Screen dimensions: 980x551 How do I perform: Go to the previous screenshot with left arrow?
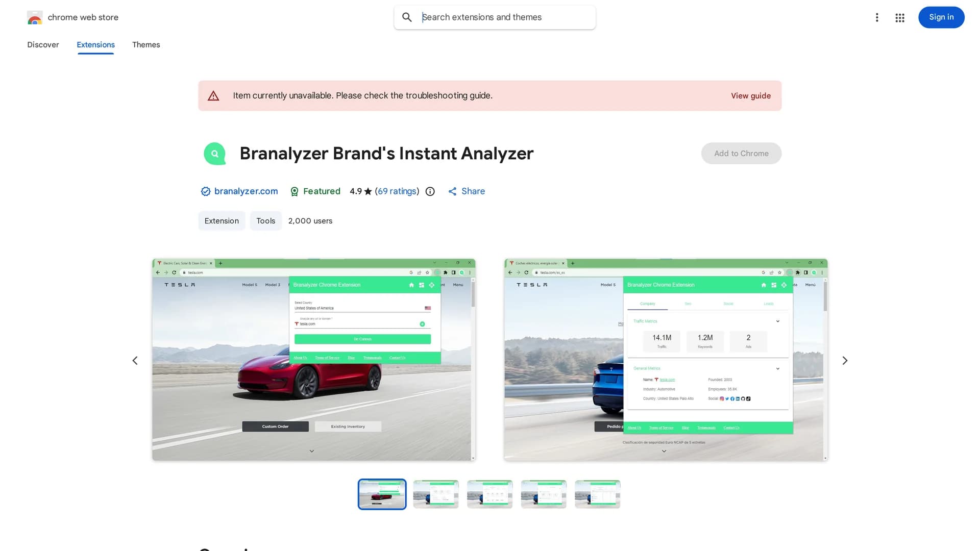135,361
